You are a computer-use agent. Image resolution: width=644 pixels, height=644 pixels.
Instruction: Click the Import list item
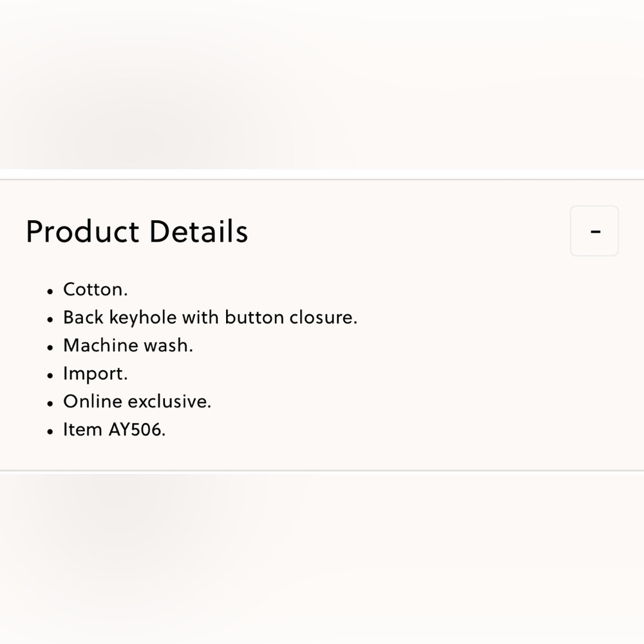click(x=95, y=374)
